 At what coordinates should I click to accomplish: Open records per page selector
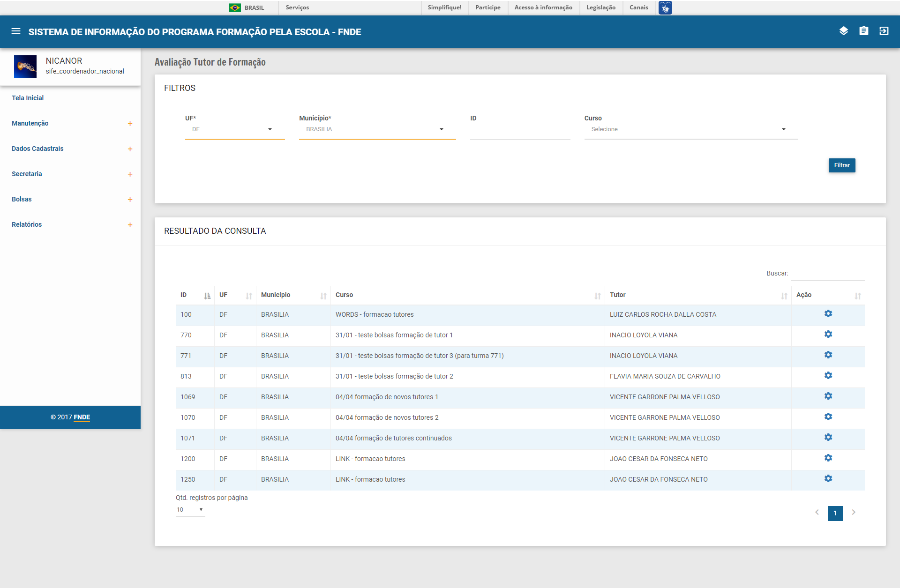(190, 510)
